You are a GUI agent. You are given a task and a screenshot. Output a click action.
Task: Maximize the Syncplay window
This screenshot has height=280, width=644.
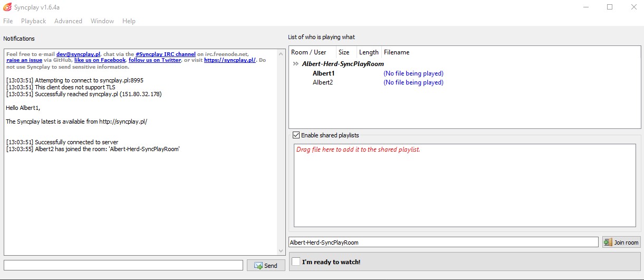click(609, 7)
